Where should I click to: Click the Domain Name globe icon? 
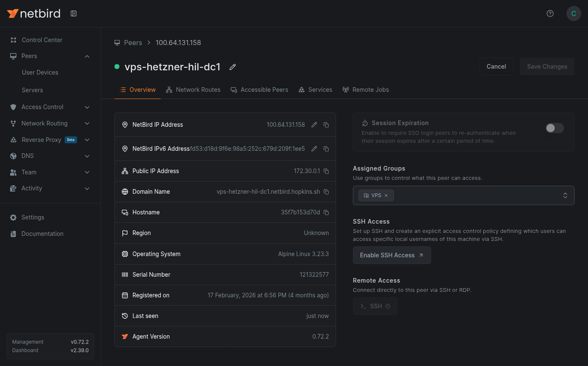125,192
